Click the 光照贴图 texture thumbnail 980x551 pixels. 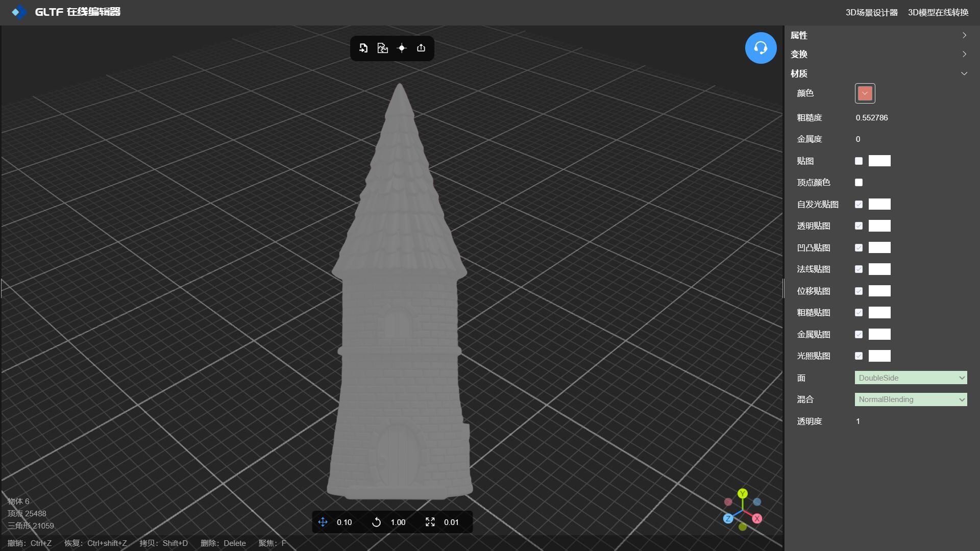[879, 356]
